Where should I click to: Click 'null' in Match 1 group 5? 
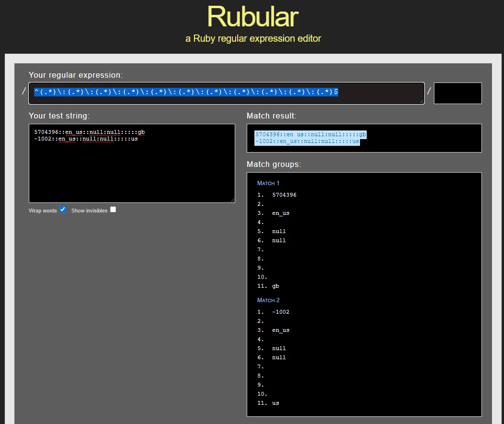279,231
